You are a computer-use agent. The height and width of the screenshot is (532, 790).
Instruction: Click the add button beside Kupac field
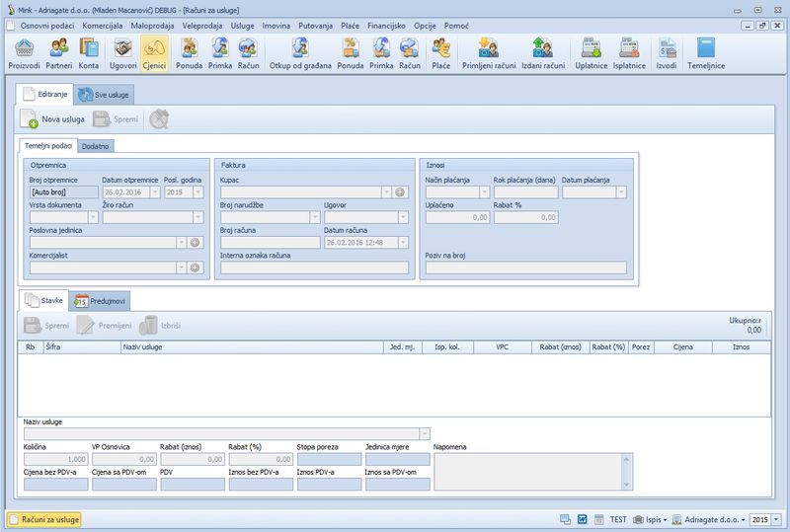click(400, 191)
